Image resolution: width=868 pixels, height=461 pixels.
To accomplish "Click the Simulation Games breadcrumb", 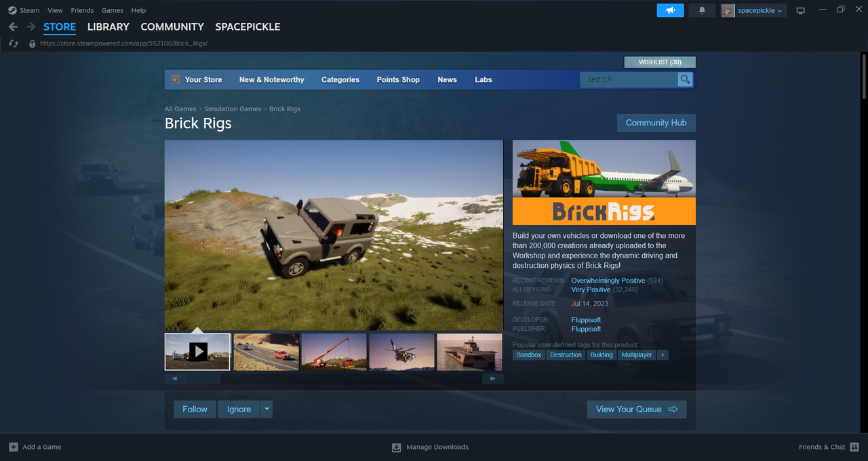I will click(x=233, y=108).
